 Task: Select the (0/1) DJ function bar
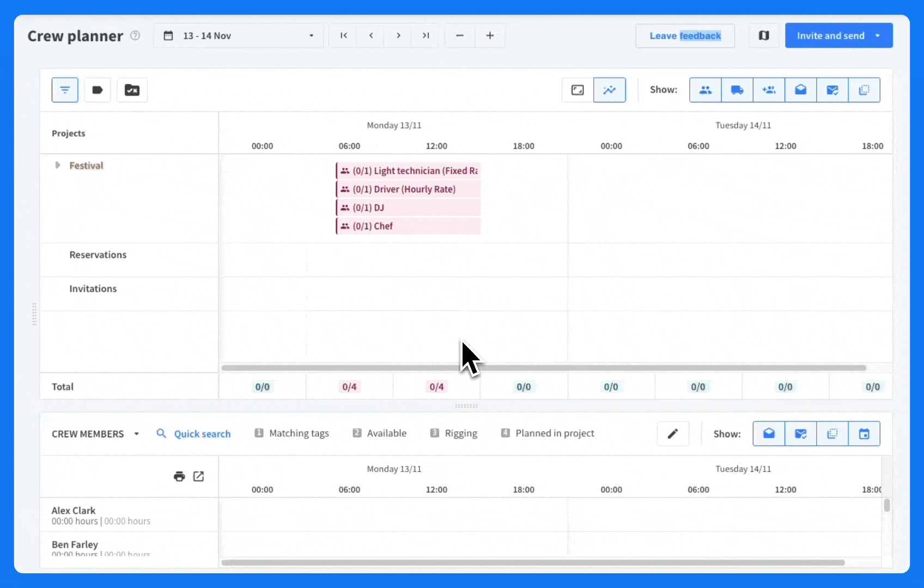pos(408,207)
